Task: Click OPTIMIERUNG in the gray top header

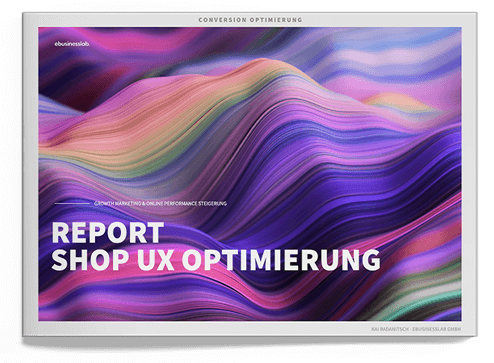Action: point(276,20)
